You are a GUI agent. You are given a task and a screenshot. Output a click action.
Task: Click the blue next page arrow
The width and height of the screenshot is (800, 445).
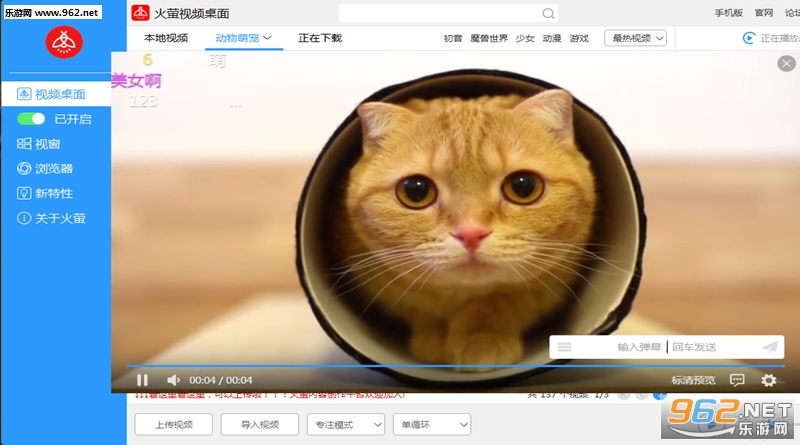click(660, 395)
